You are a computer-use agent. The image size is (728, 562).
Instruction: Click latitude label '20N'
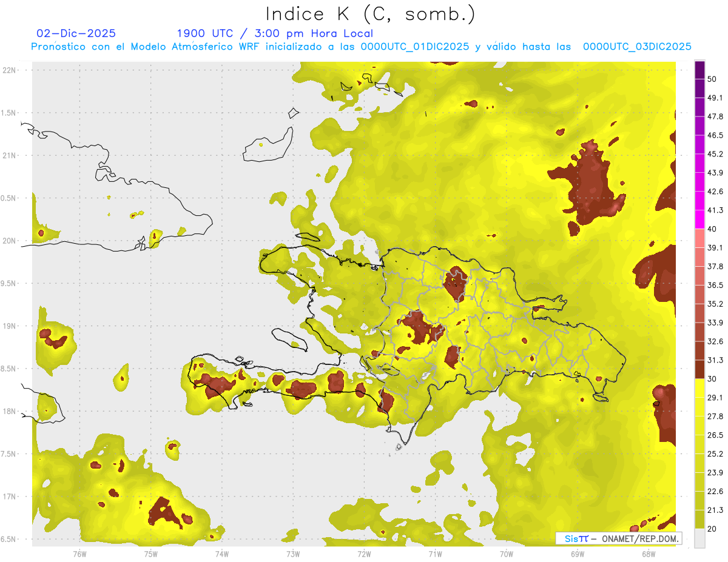coord(10,241)
